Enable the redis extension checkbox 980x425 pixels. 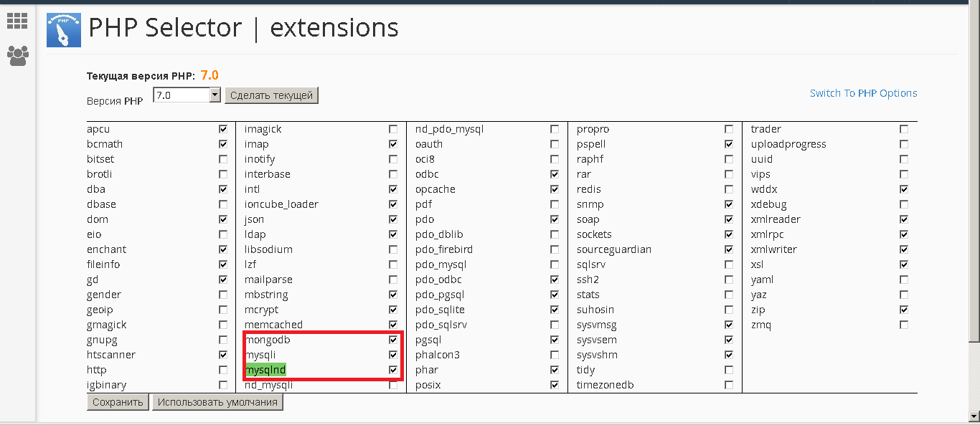tap(729, 189)
